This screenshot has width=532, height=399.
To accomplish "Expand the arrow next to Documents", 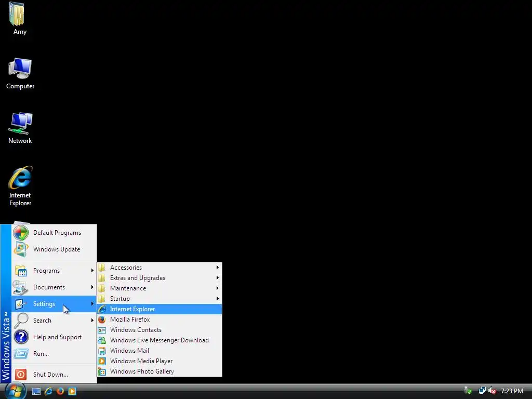I will pos(92,287).
